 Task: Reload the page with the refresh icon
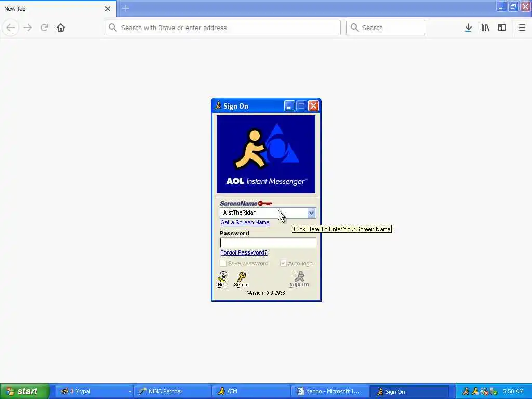tap(45, 28)
